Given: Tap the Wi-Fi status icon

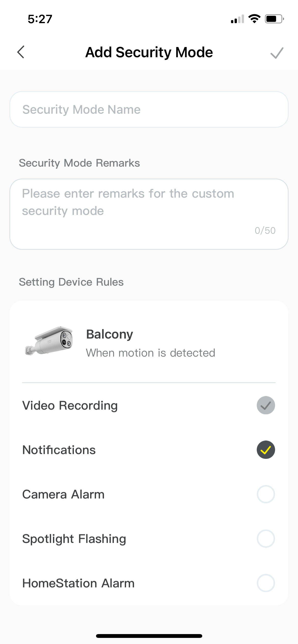Looking at the screenshot, I should pos(254,19).
